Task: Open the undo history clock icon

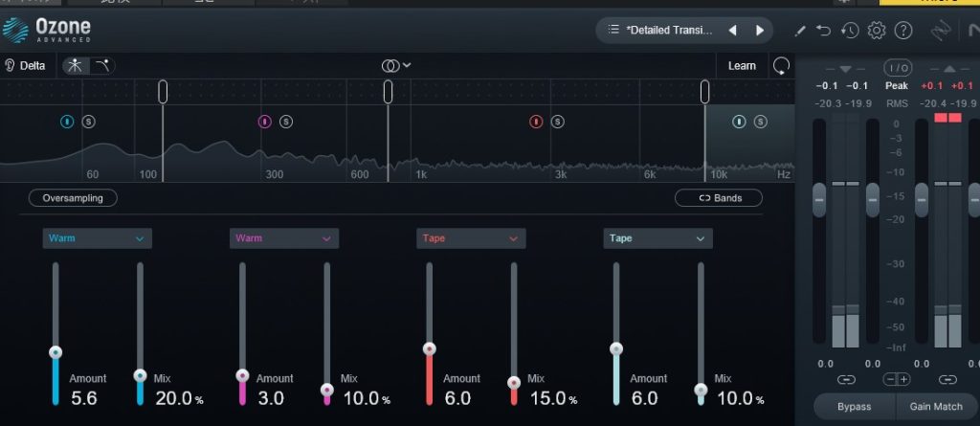Action: pos(850,31)
